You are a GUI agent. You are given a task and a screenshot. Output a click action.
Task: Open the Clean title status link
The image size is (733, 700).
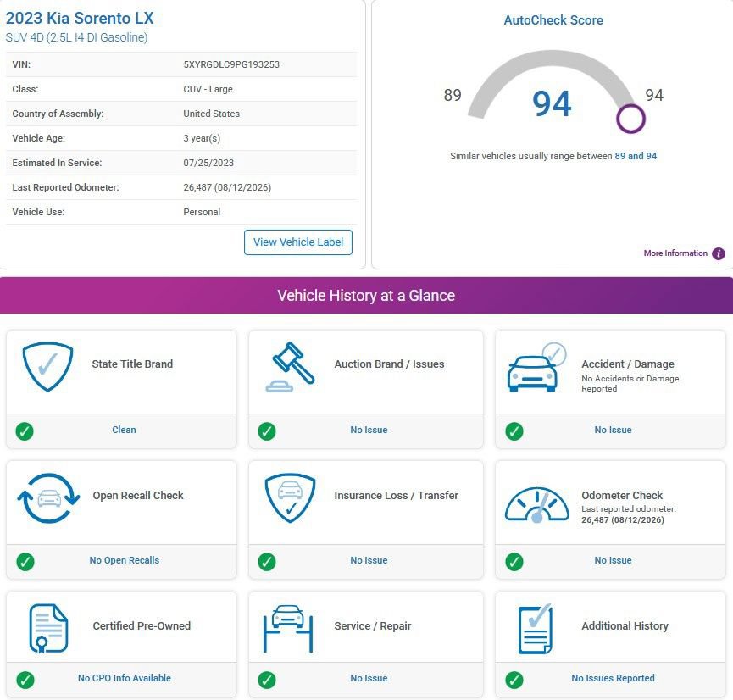coord(124,430)
